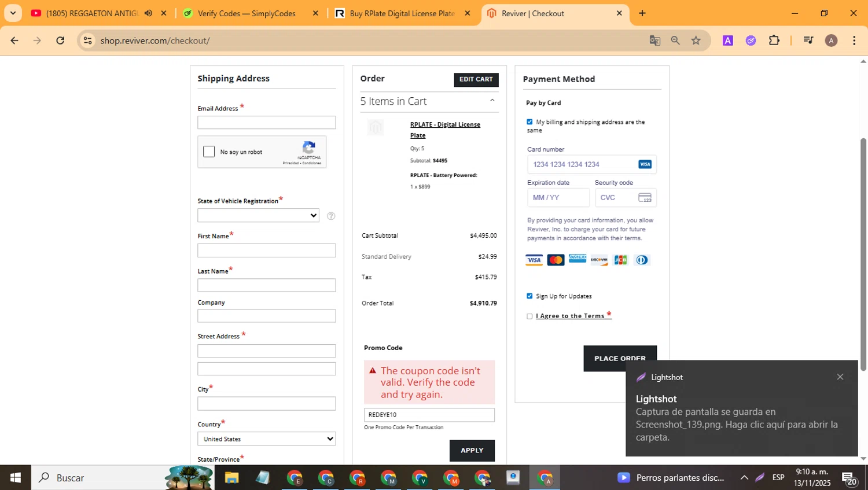Click the Email Address field

point(267,123)
